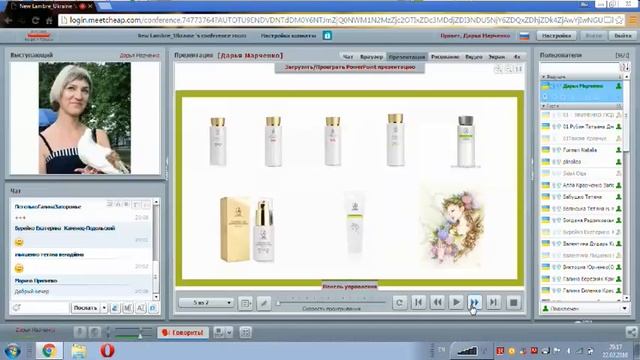Viewport: 640px width, 360px height.
Task: Switch to the Презентация tab
Action: click(x=407, y=57)
